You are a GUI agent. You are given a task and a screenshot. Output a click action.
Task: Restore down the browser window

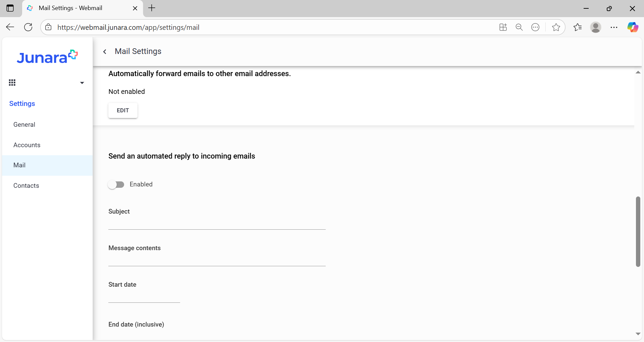(x=609, y=8)
